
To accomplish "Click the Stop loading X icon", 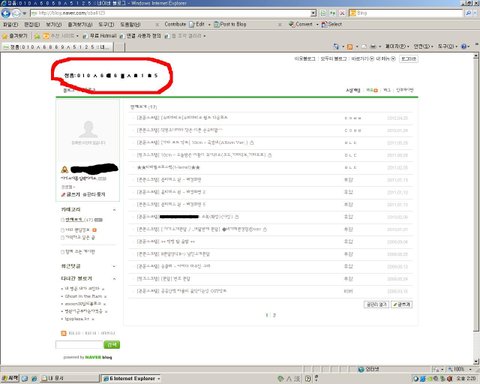I will pos(342,13).
